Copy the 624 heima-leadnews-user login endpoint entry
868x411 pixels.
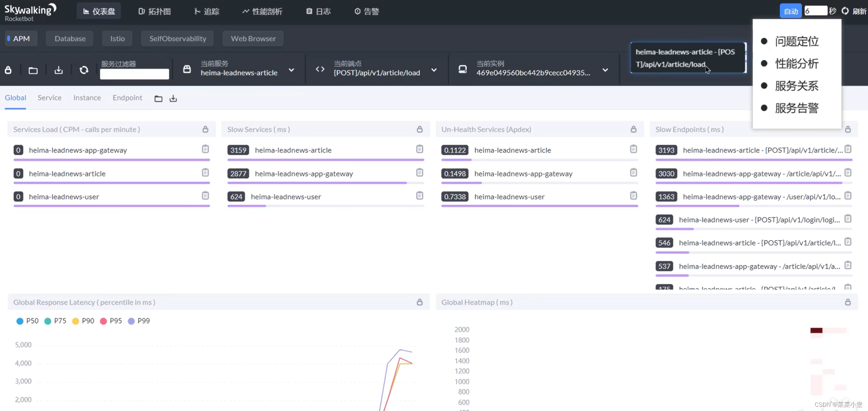[x=848, y=219]
